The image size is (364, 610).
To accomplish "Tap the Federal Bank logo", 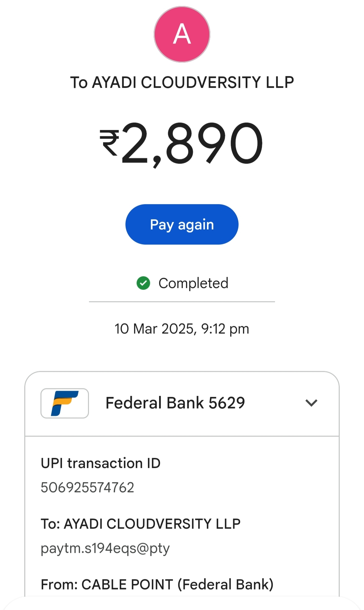I will click(65, 403).
